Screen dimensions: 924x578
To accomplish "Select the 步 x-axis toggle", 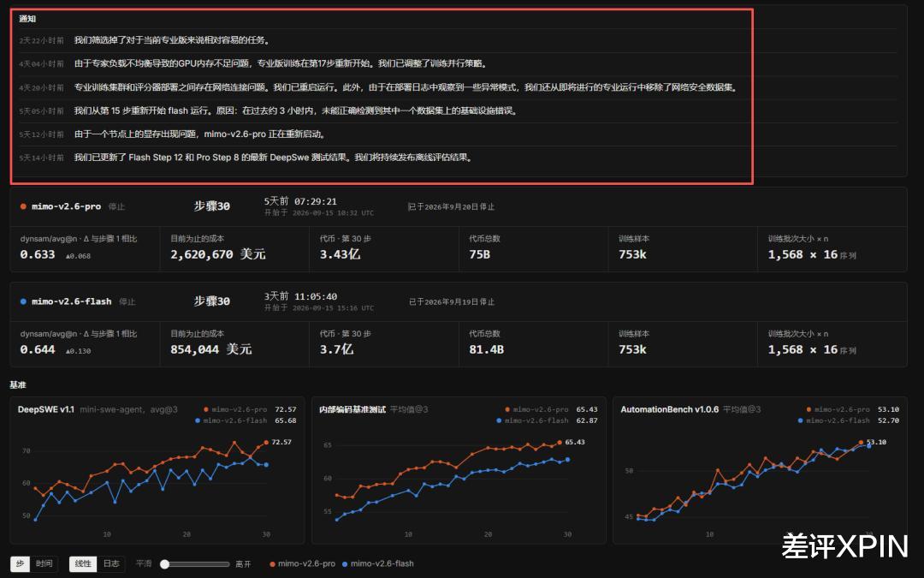I will [x=20, y=563].
